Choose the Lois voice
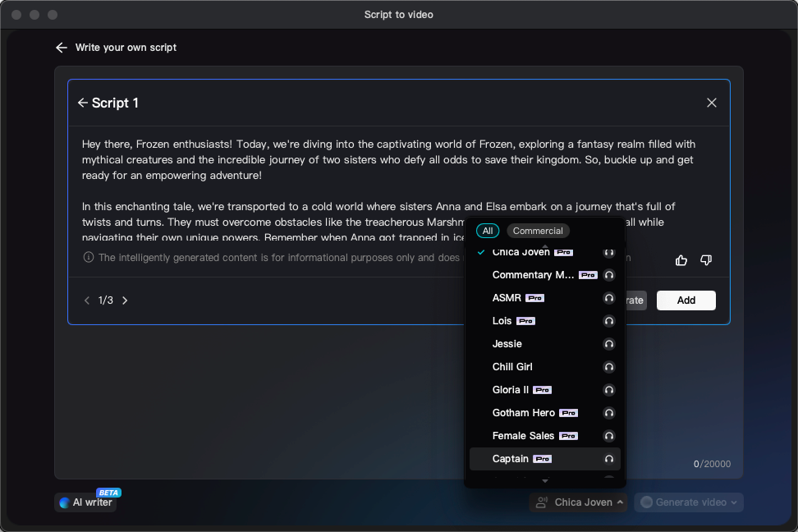 coord(545,321)
